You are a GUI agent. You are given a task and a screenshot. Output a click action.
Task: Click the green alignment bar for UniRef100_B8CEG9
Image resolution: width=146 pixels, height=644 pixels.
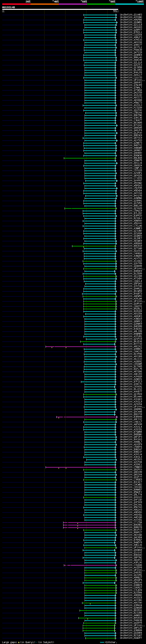[x=94, y=246]
